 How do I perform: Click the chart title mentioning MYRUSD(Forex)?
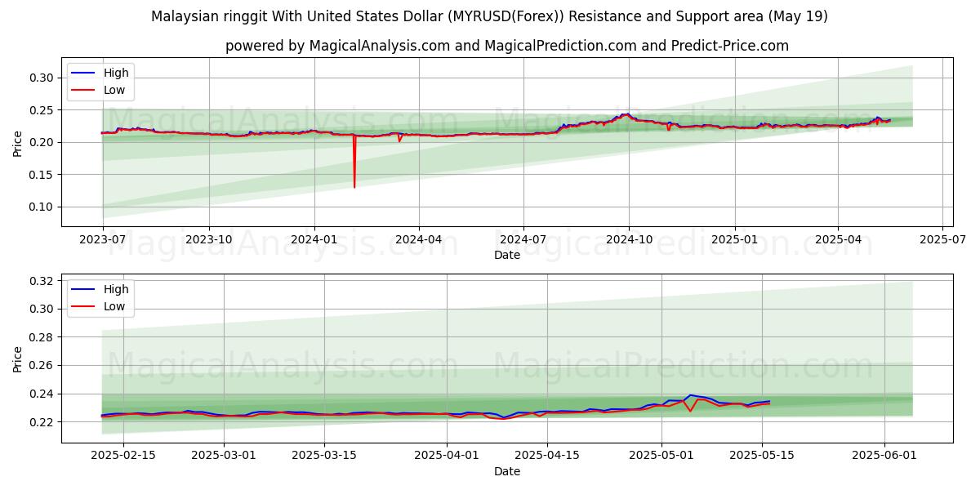tap(489, 16)
